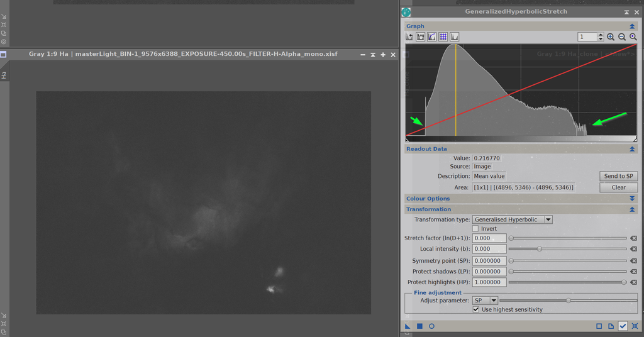Click the Reset crossed-arrows icon in bottom bar
This screenshot has width=644, height=337.
point(635,326)
